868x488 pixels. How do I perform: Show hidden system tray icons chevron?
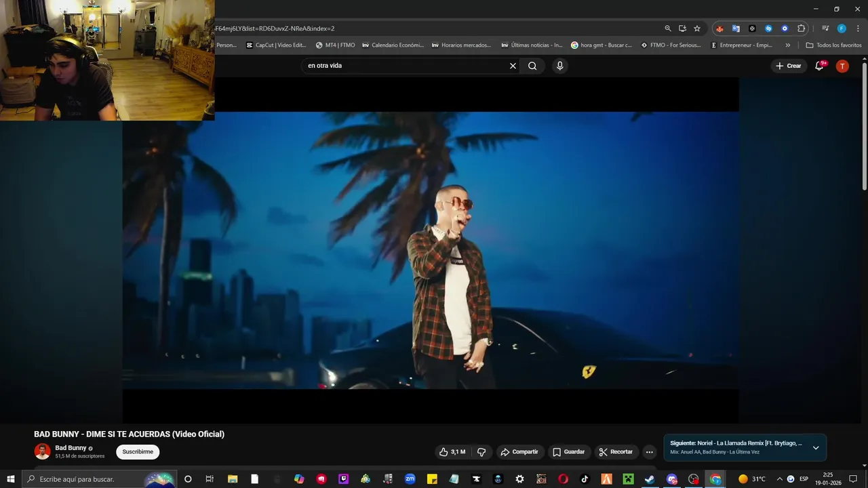tap(779, 479)
